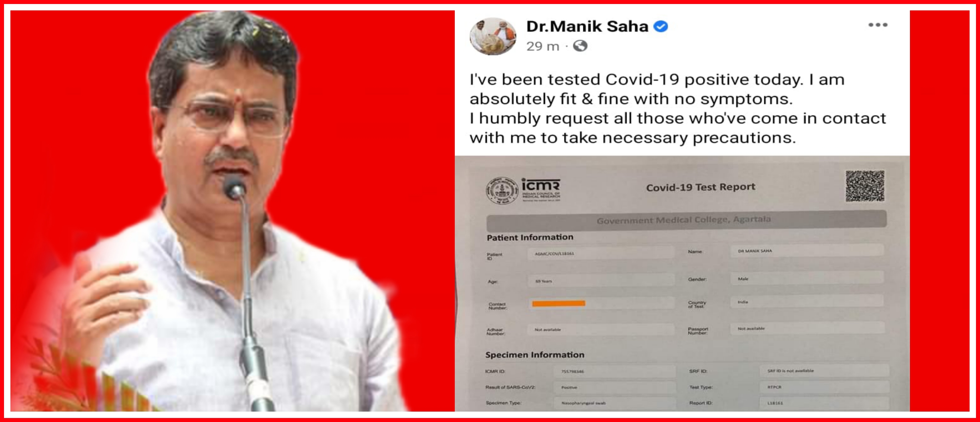Click the Patient Information section heading

tap(530, 237)
